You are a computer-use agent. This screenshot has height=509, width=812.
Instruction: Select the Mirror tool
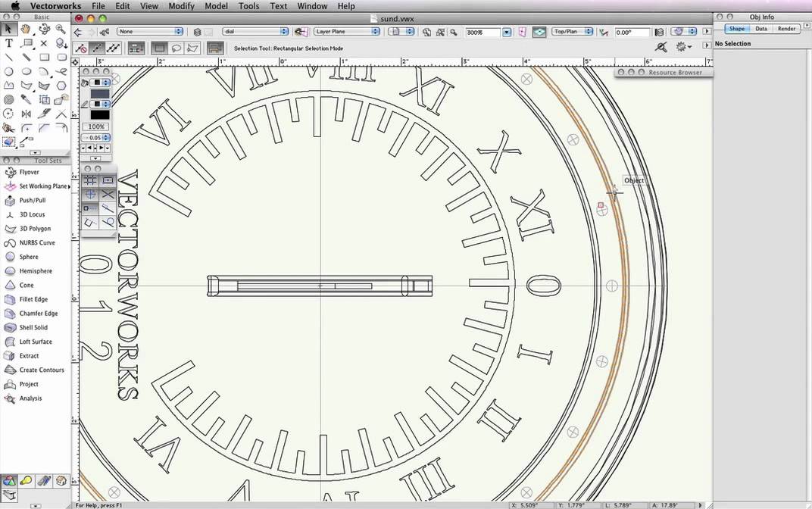pyautogui.click(x=26, y=114)
